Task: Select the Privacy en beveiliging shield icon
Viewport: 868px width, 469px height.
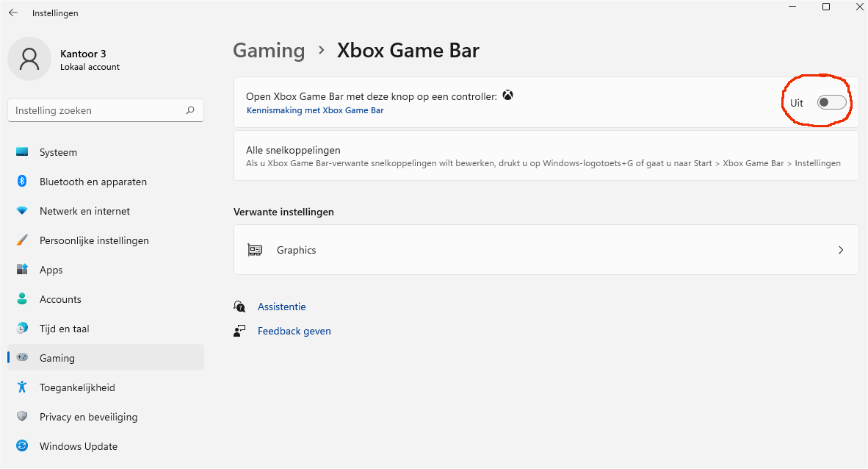Action: pos(22,416)
